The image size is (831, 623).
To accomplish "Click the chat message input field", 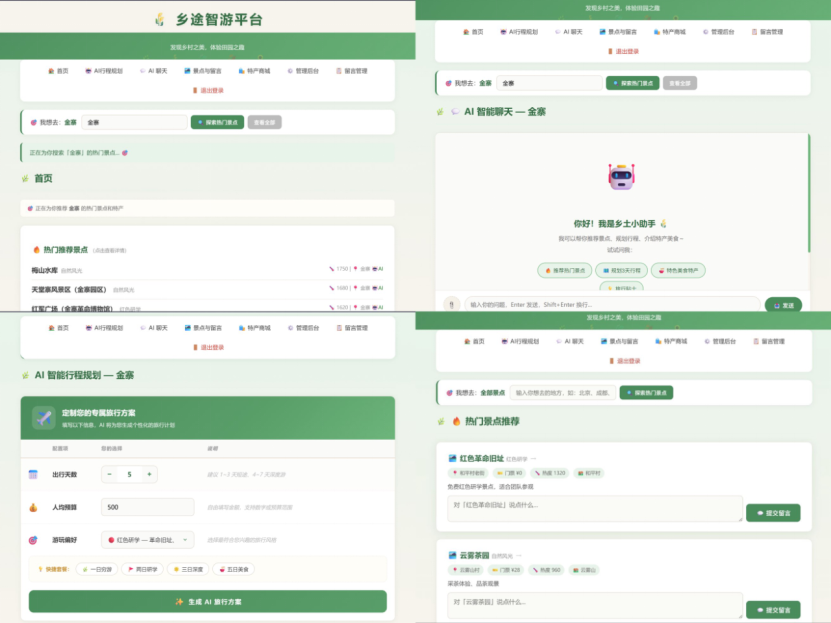I will [x=612, y=305].
